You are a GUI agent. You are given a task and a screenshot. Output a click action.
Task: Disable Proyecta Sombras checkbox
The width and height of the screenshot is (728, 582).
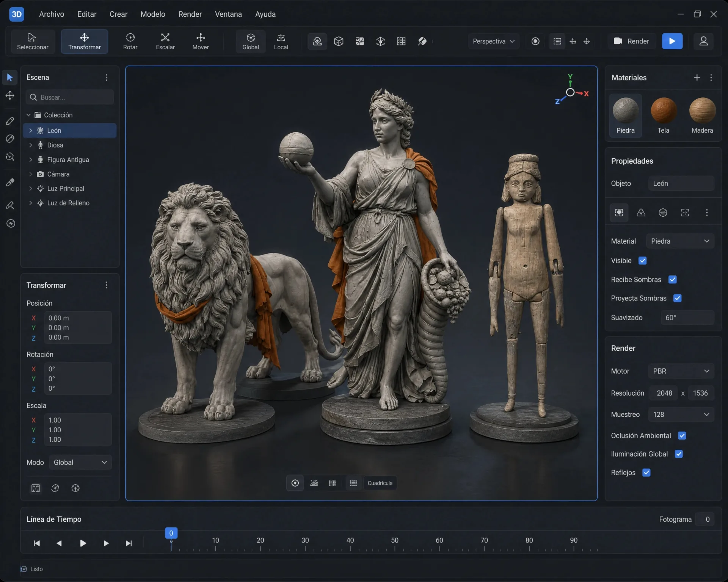[678, 298]
